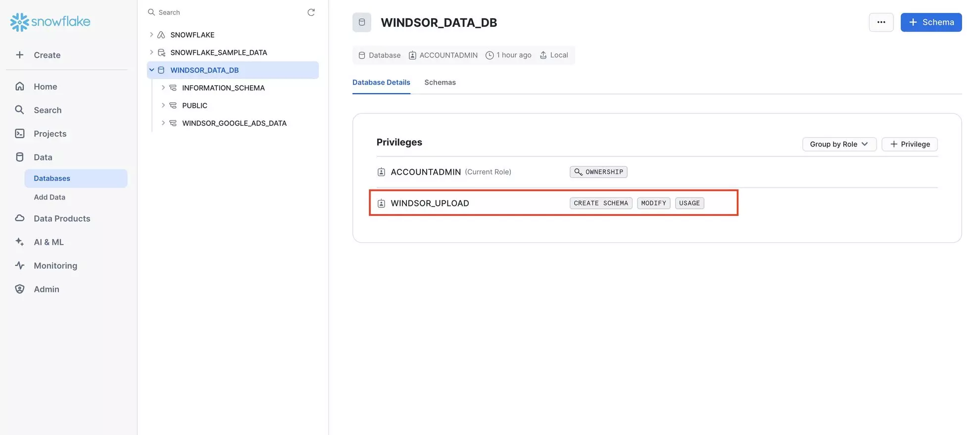Click the CREATE SCHEMA privilege tag
980x435 pixels.
coord(601,203)
